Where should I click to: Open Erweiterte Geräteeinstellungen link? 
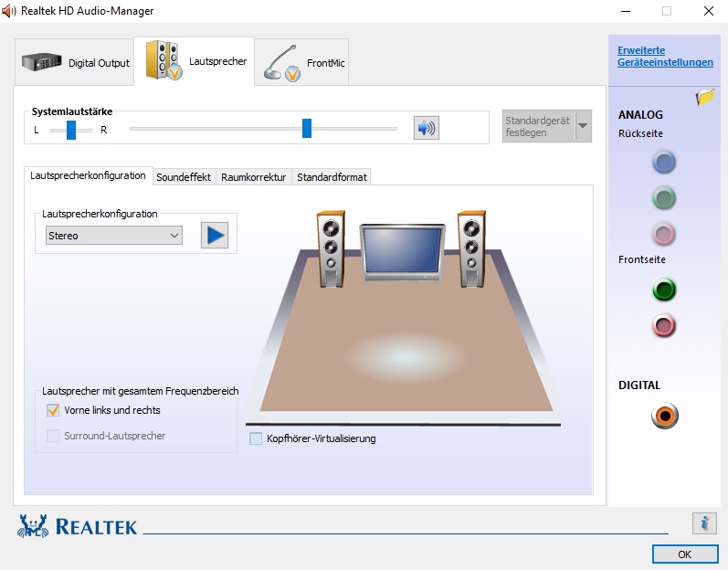665,56
